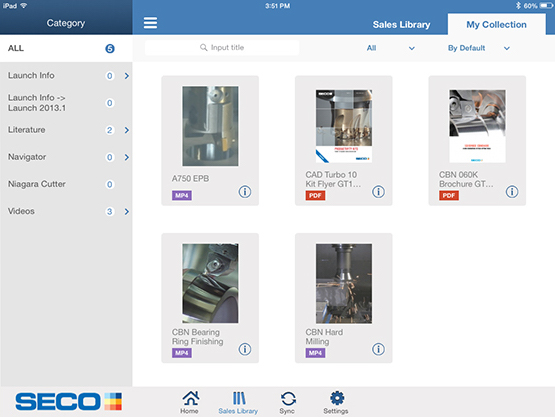Click the A750 EPB title text
Viewport: 555px width, 417px height.
190,179
